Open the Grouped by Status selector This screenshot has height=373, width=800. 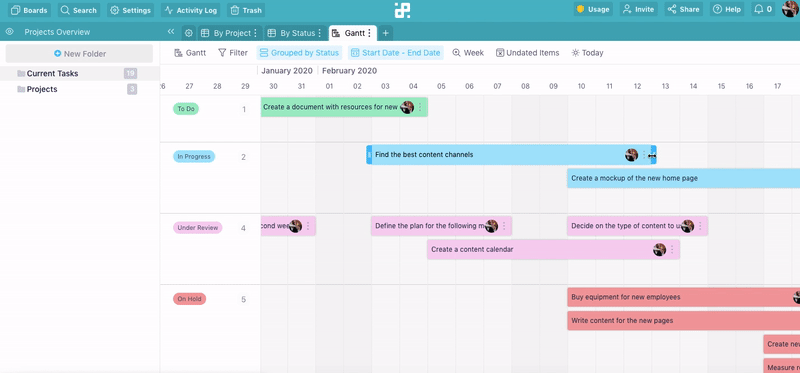tap(299, 53)
